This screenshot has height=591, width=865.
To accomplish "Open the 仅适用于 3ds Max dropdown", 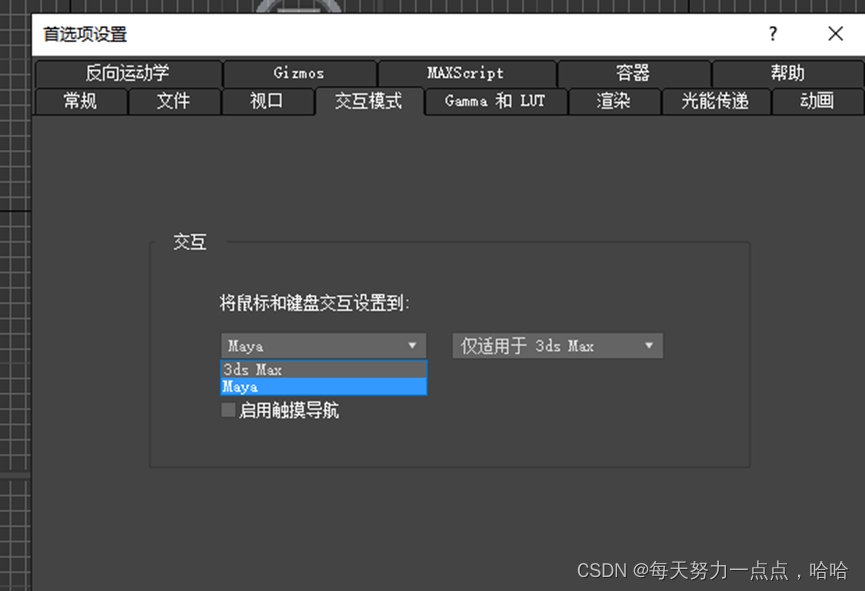I will click(x=558, y=346).
